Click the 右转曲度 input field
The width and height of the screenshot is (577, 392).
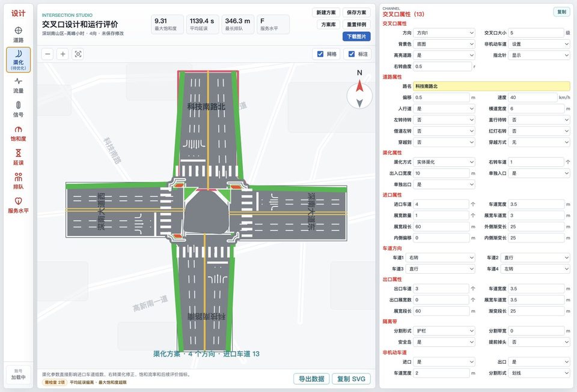[442, 67]
